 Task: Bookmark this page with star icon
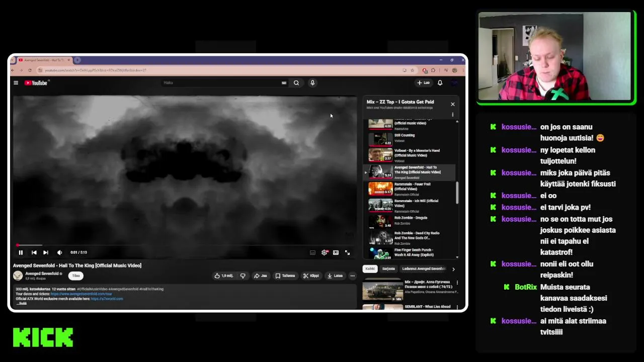pos(412,70)
